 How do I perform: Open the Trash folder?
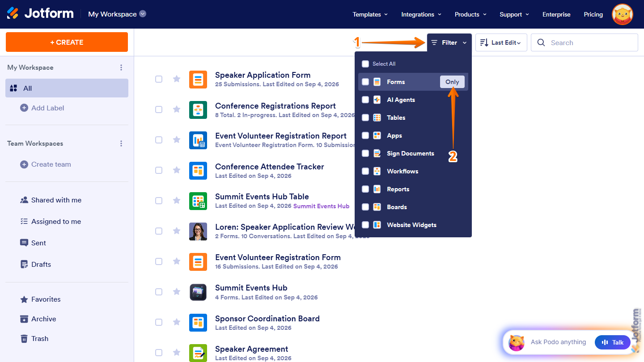point(34,339)
